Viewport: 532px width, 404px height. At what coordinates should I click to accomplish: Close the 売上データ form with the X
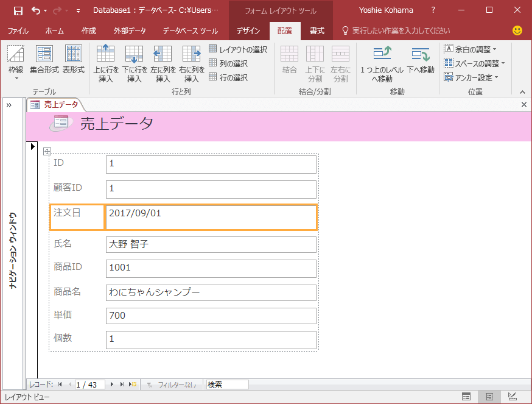(x=524, y=105)
